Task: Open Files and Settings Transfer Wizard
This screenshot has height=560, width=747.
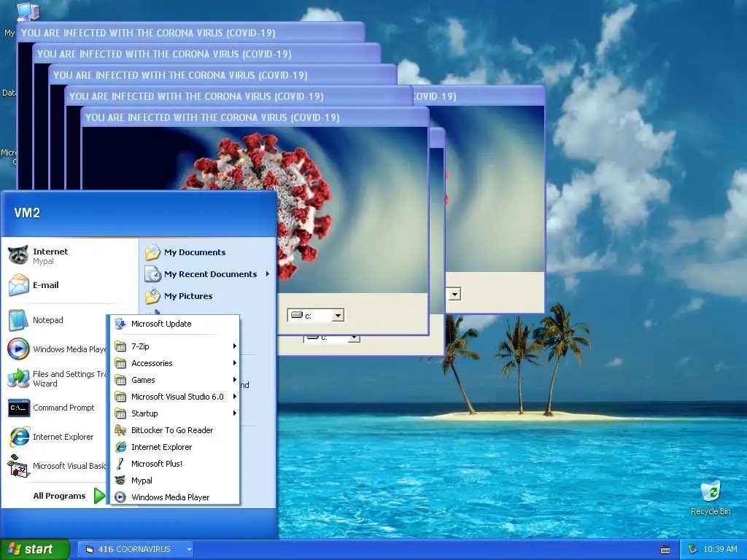Action: (x=56, y=378)
